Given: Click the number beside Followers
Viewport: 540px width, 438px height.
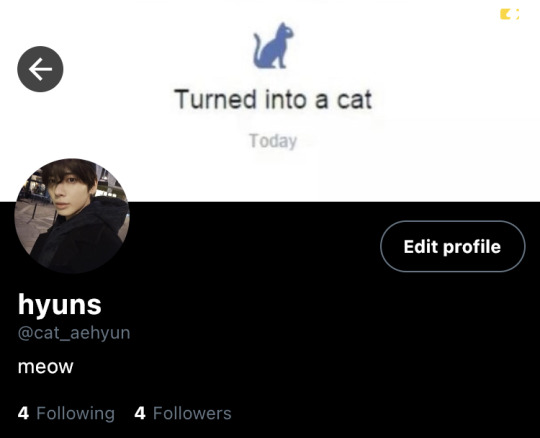Looking at the screenshot, I should (140, 413).
